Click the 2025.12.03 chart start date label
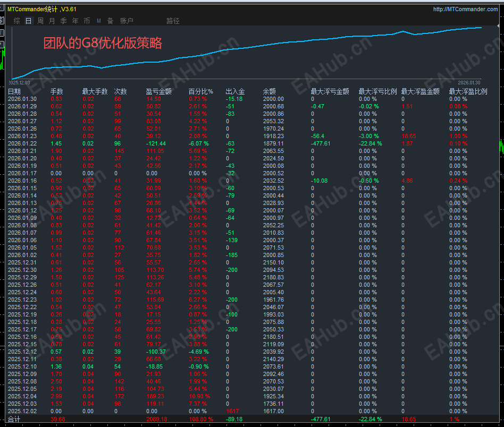The image size is (504, 427). [19, 83]
